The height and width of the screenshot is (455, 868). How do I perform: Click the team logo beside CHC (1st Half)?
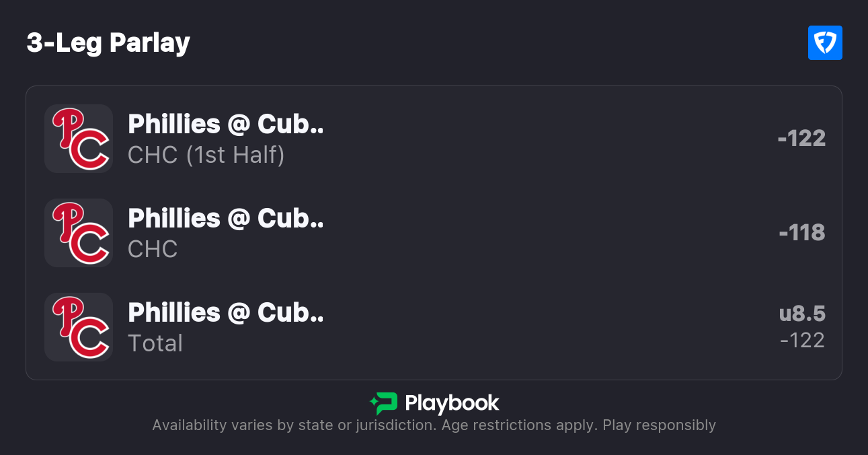coord(79,139)
